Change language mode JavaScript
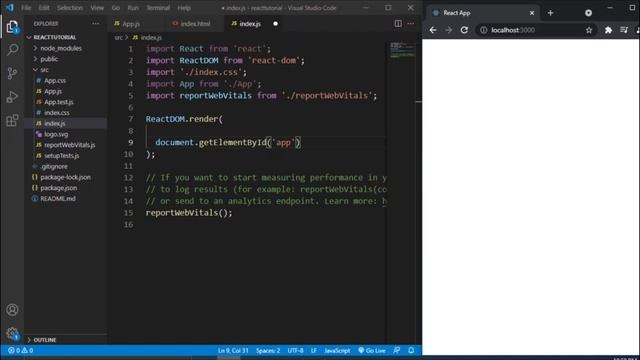This screenshot has height=360, width=640. pyautogui.click(x=337, y=350)
